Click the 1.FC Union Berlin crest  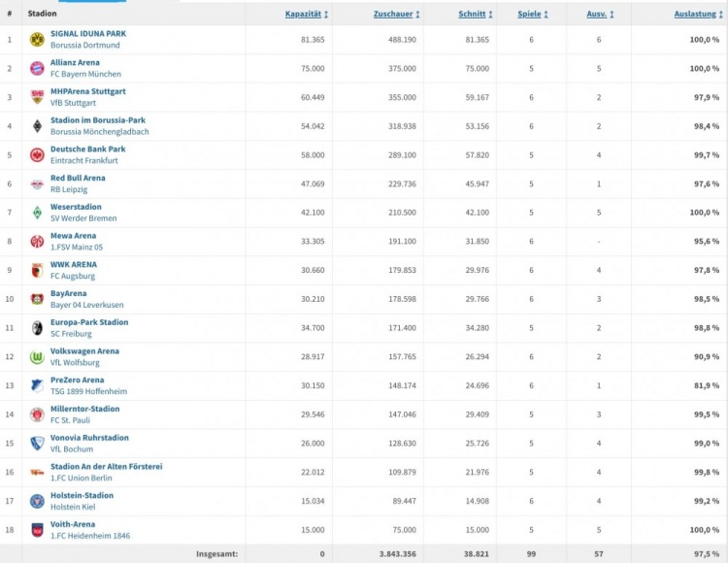coord(37,473)
